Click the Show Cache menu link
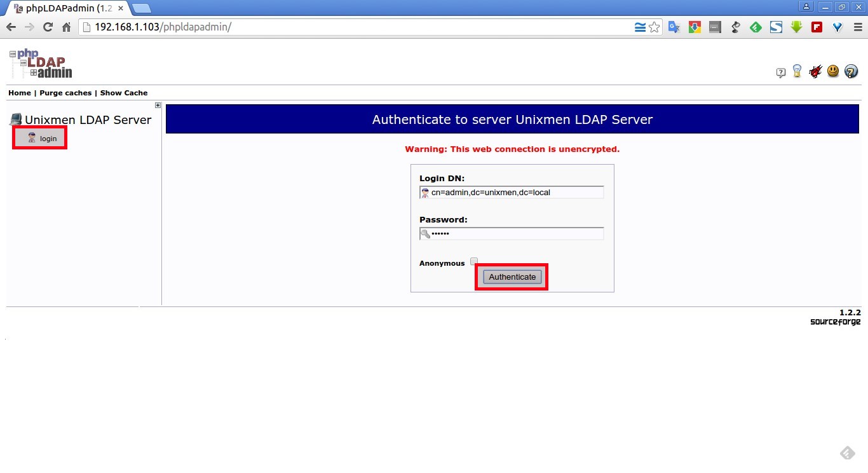Screen dimensions: 868x473 124,93
